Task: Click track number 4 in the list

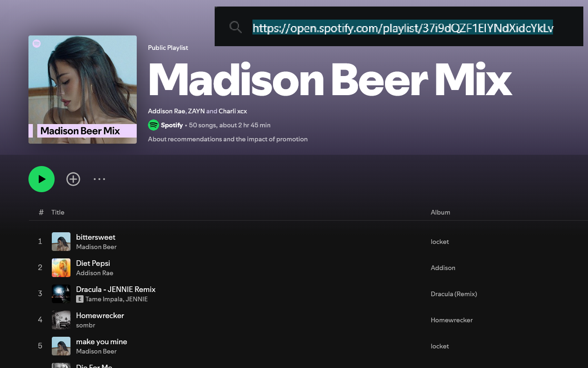Action: [x=40, y=320]
